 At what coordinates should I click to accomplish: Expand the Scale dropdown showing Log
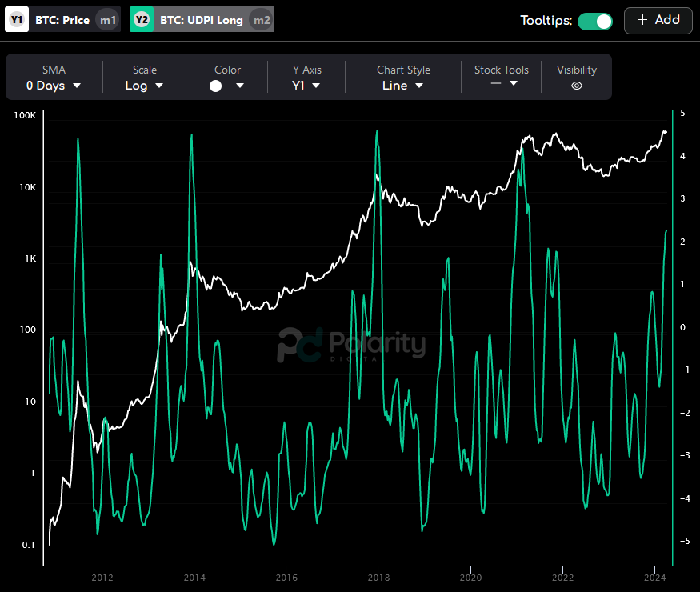[144, 84]
